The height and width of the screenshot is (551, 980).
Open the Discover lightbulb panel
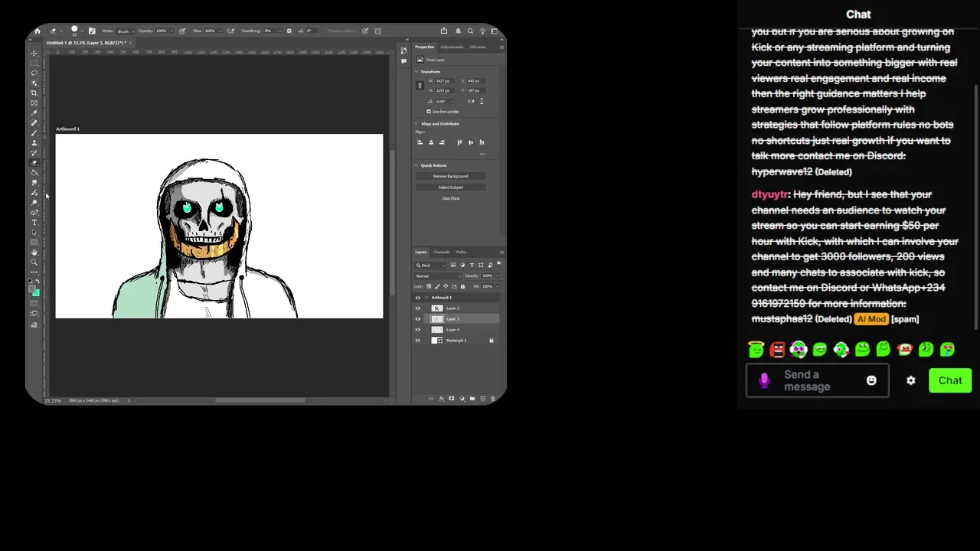pos(482,31)
